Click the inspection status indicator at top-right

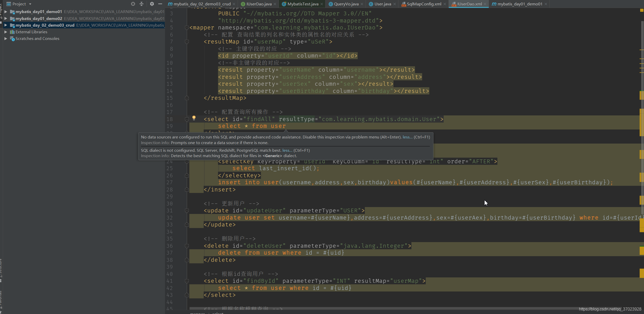pos(641,10)
